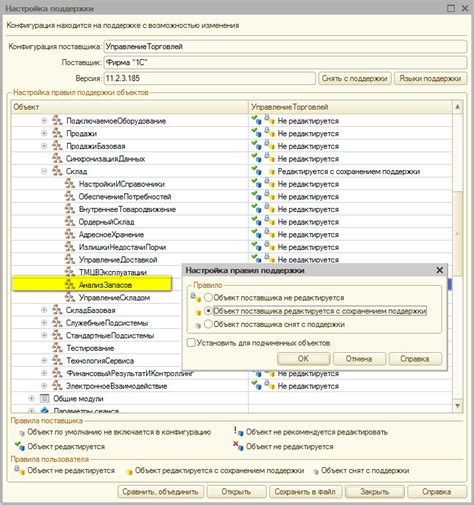Click Общие модули node icon
Screen dimensions: 474x505
[44, 398]
